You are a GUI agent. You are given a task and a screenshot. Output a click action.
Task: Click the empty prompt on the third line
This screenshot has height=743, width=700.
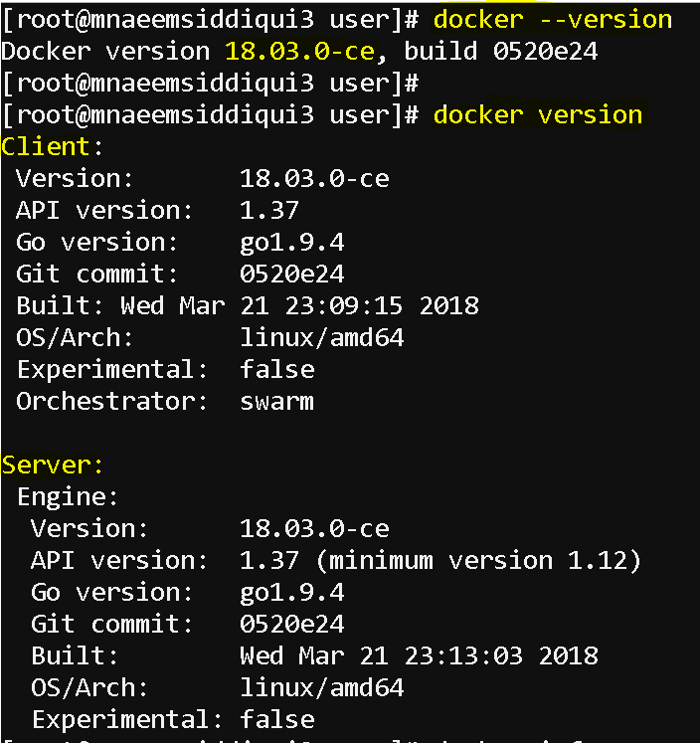coord(210,84)
